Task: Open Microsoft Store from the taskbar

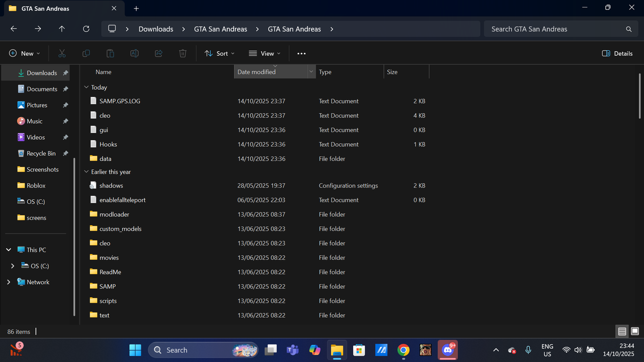Action: [359, 350]
